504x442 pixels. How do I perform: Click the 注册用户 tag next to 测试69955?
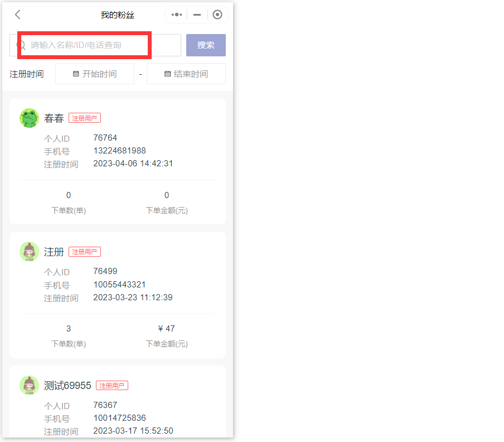click(x=112, y=386)
